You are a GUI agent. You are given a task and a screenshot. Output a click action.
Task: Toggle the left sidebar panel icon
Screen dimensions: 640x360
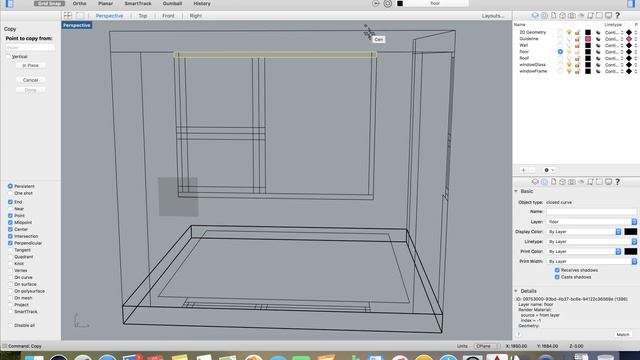point(9,4)
